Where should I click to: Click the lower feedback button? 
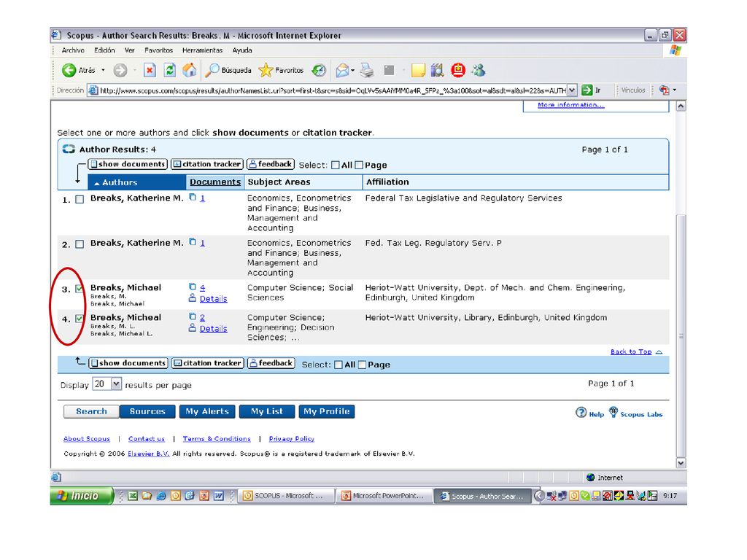[x=271, y=363]
